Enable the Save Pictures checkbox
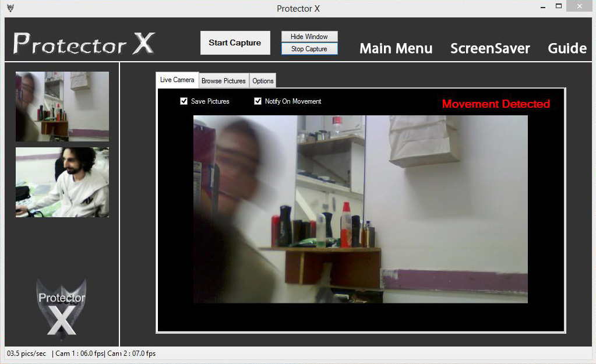Viewport: 596px width, 364px height. click(x=184, y=101)
